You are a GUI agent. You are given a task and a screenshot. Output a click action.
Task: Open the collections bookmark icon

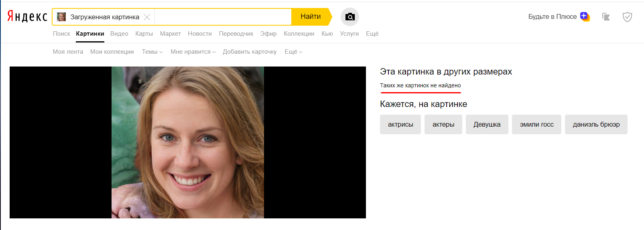(606, 17)
